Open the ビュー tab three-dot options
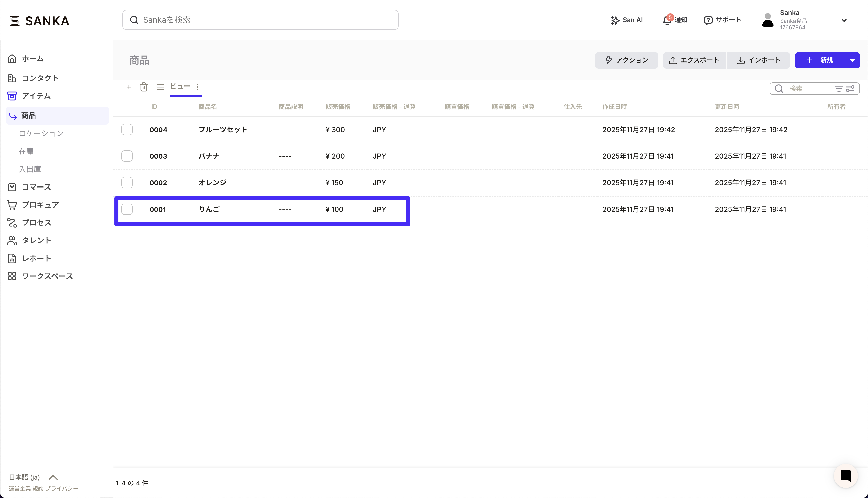Viewport: 868px width, 498px height. coord(197,87)
